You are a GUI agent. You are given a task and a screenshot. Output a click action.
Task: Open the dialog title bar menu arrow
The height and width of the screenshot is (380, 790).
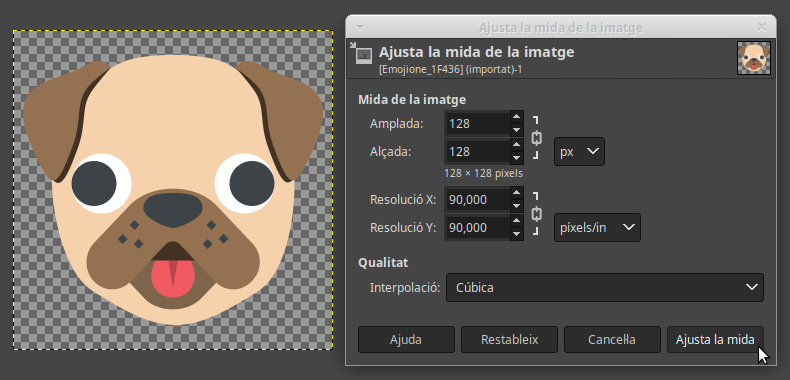click(360, 27)
